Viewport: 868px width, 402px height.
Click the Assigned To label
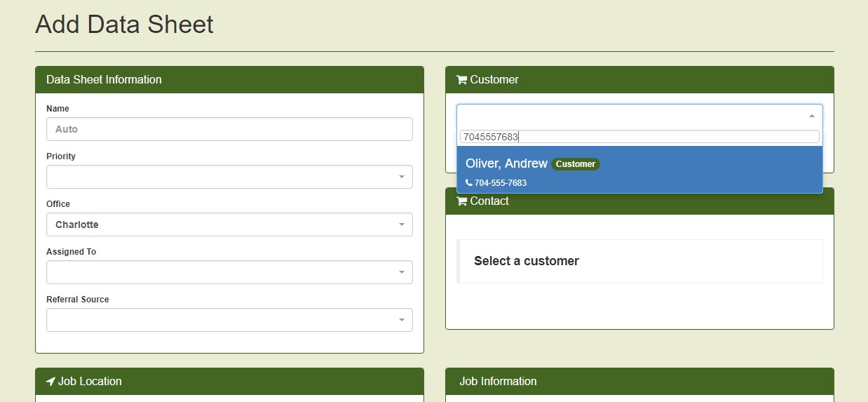71,252
